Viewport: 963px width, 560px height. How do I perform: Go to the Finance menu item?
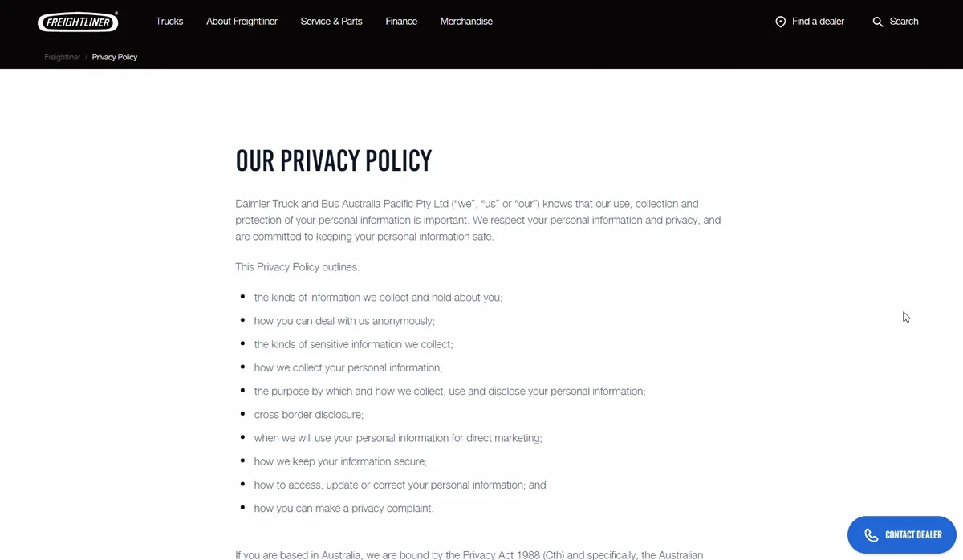[x=401, y=22]
